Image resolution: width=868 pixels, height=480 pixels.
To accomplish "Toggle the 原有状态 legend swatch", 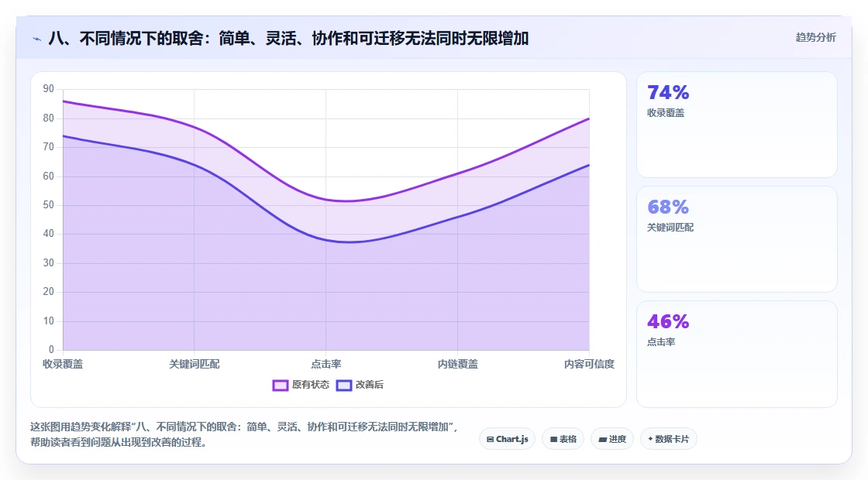I will [x=280, y=386].
